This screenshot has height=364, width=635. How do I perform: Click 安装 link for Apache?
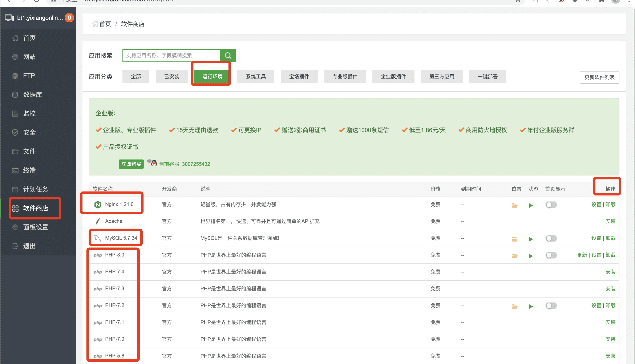point(611,221)
